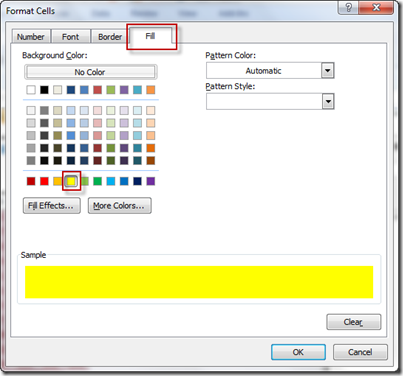The image size is (403, 376).
Task: Select the dark red standard color swatch
Action: [31, 181]
